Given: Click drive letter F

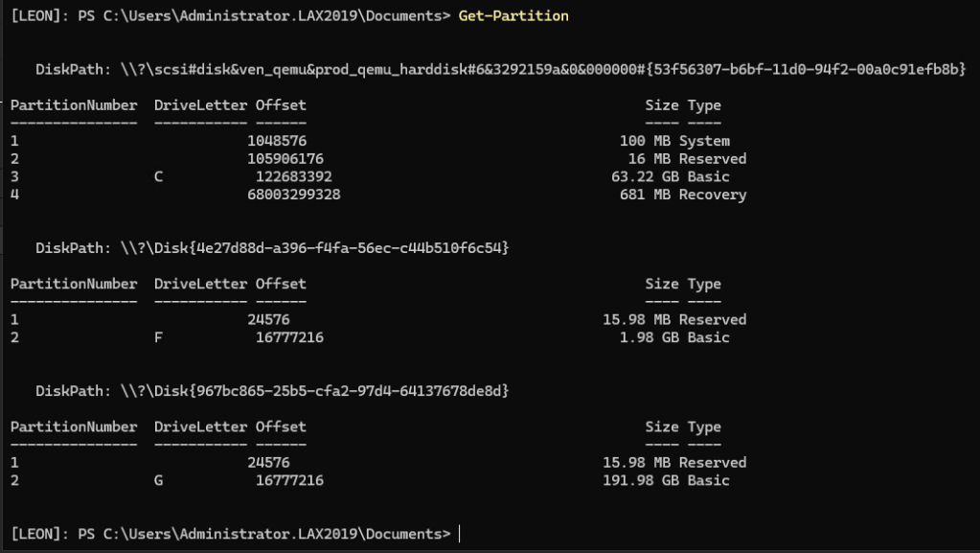Looking at the screenshot, I should point(158,337).
